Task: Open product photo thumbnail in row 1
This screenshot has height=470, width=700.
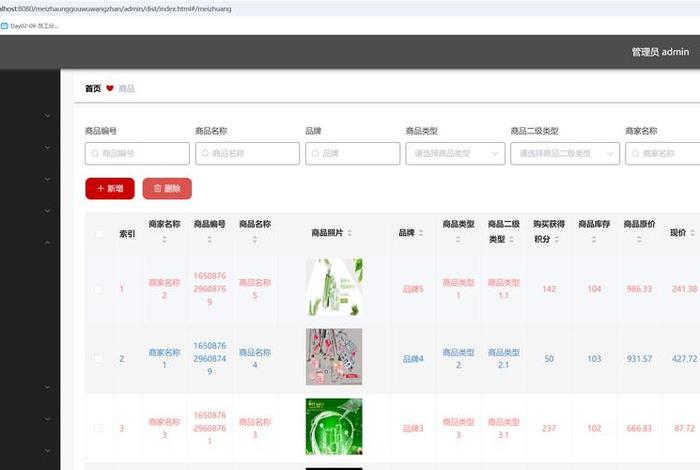Action: click(334, 287)
